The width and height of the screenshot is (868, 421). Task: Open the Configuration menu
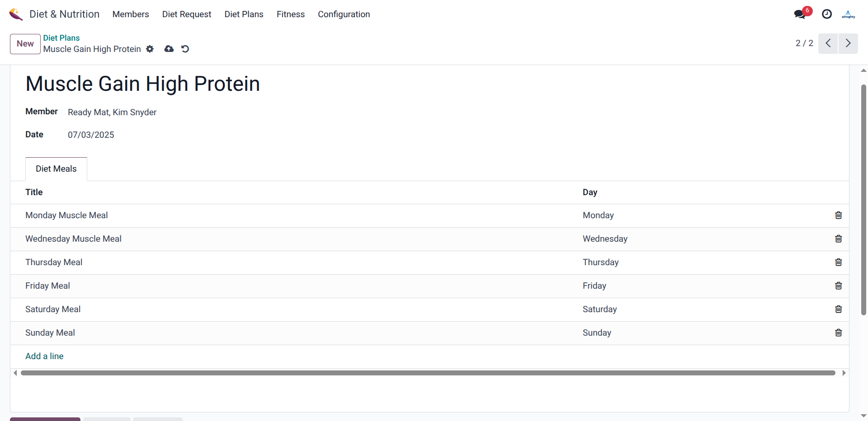pos(344,14)
